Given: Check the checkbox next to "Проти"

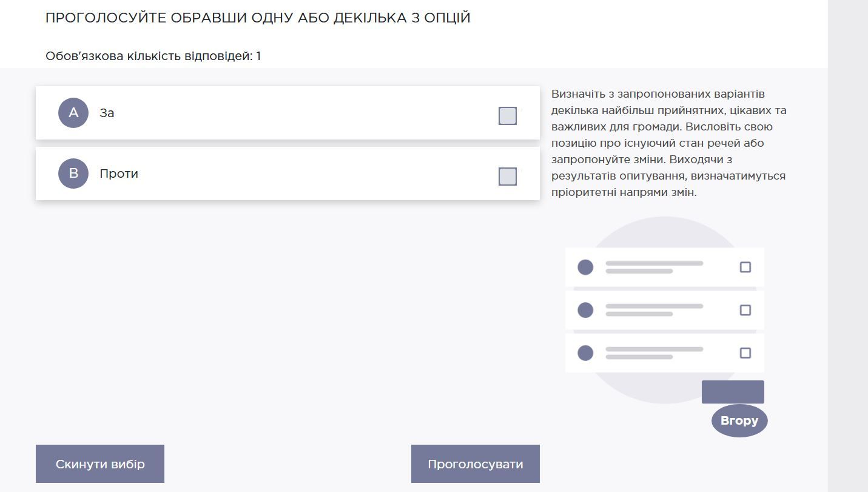Looking at the screenshot, I should 507,177.
